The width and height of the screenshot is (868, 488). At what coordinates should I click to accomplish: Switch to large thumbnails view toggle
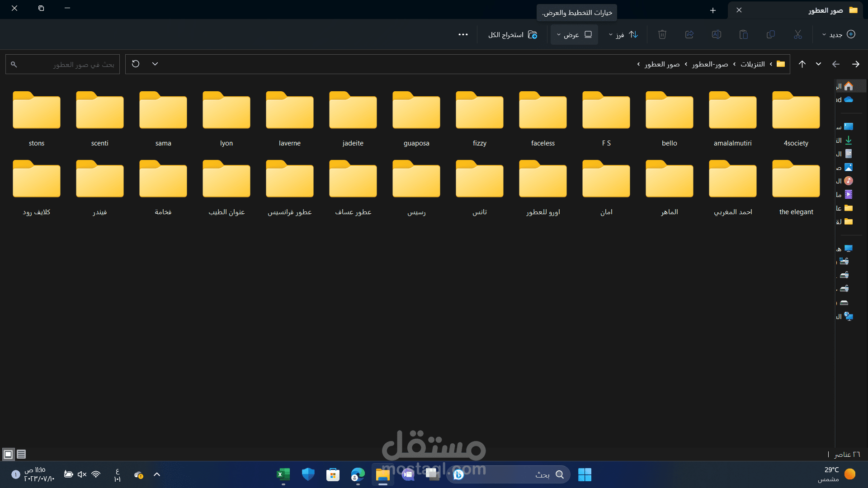(x=8, y=454)
